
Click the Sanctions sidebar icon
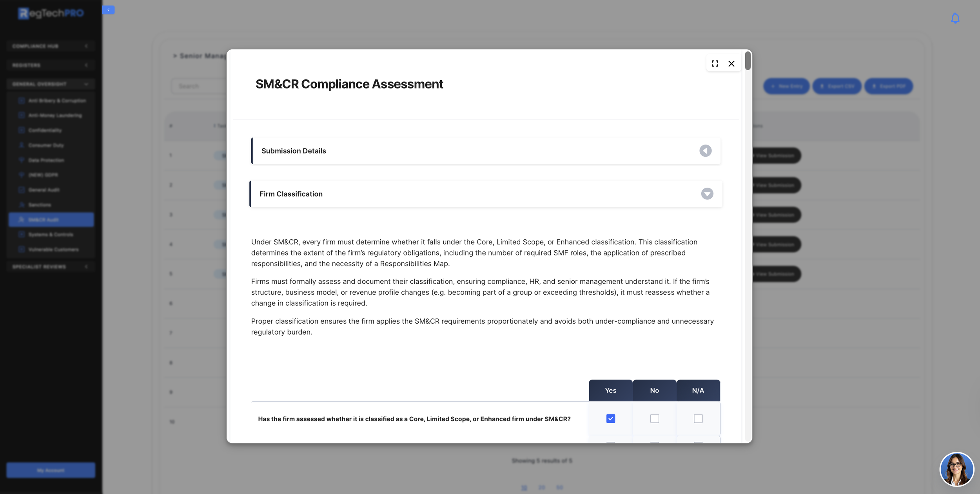pos(22,205)
